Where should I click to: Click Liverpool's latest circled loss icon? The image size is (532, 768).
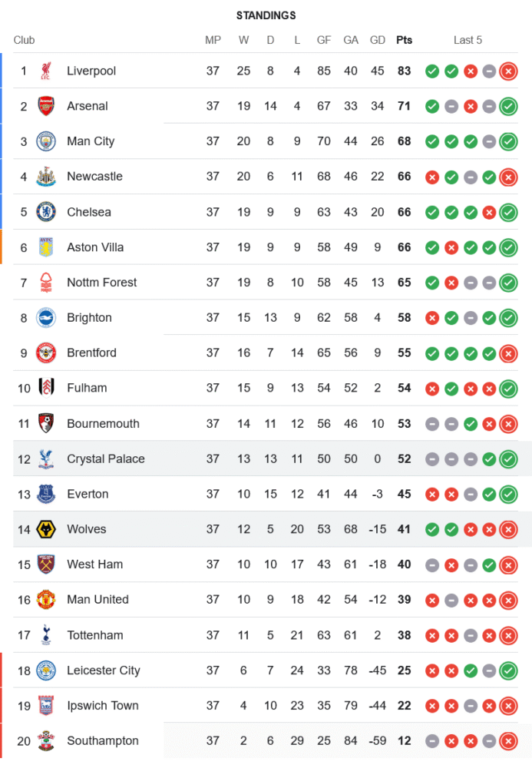click(507, 71)
